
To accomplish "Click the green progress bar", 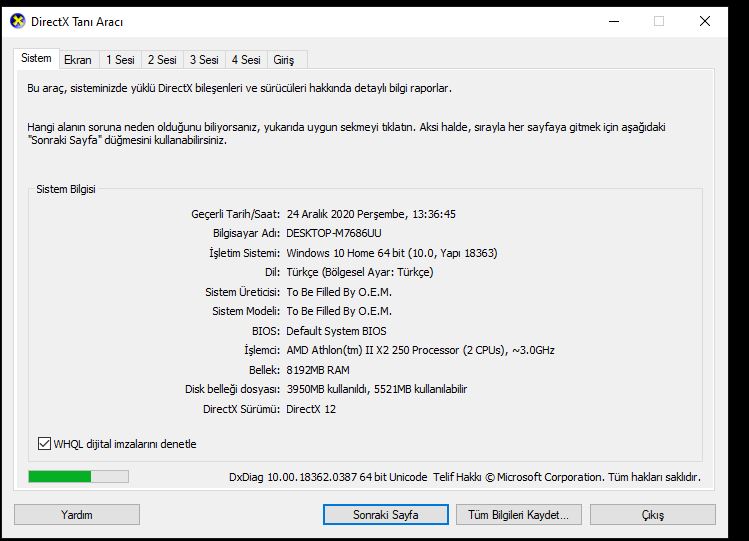I will tap(78, 476).
